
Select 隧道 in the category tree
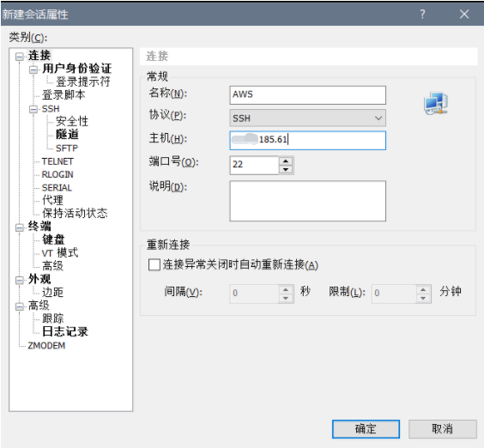coord(67,134)
